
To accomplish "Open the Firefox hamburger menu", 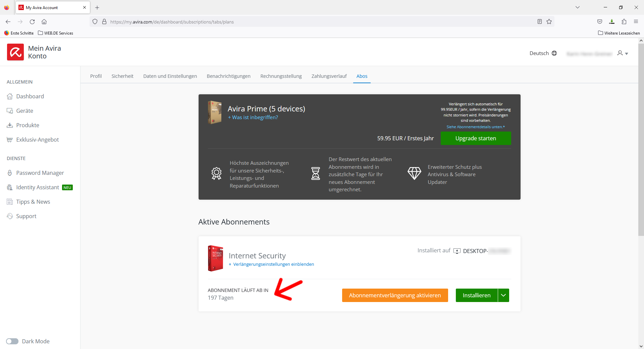I will pos(636,22).
